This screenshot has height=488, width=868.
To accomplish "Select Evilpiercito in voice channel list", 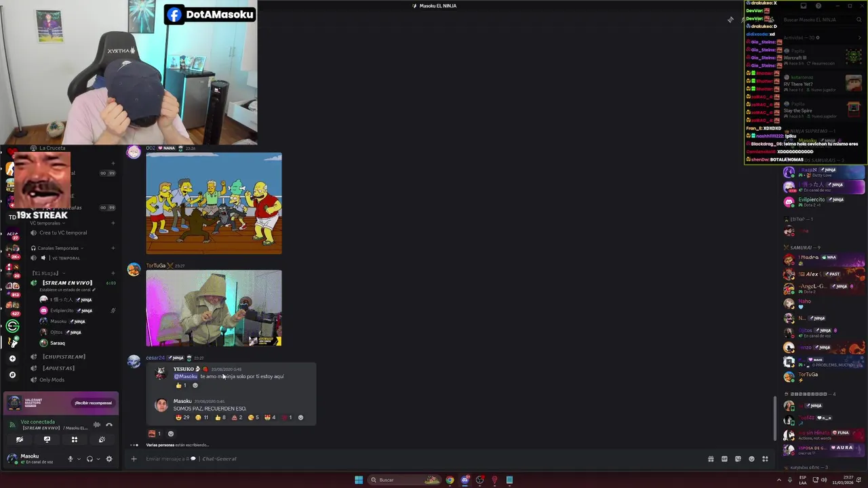I will (62, 310).
